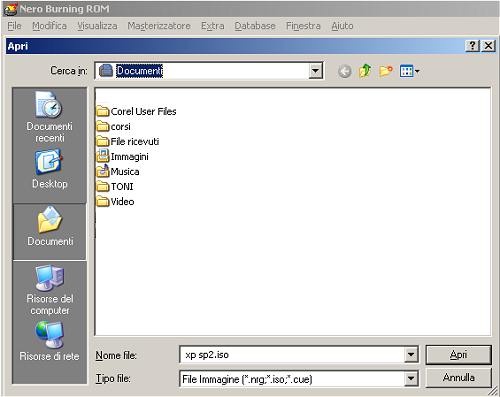Select the TONI folder icon

103,186
